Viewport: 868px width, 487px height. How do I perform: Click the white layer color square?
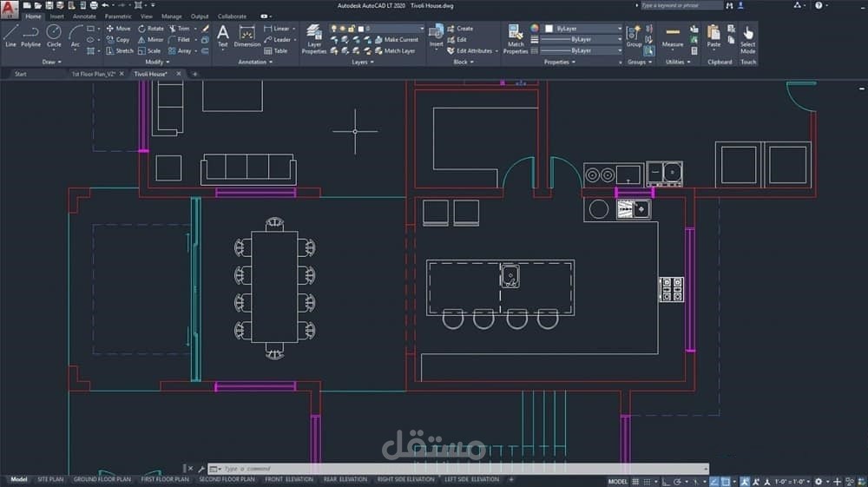(x=360, y=29)
